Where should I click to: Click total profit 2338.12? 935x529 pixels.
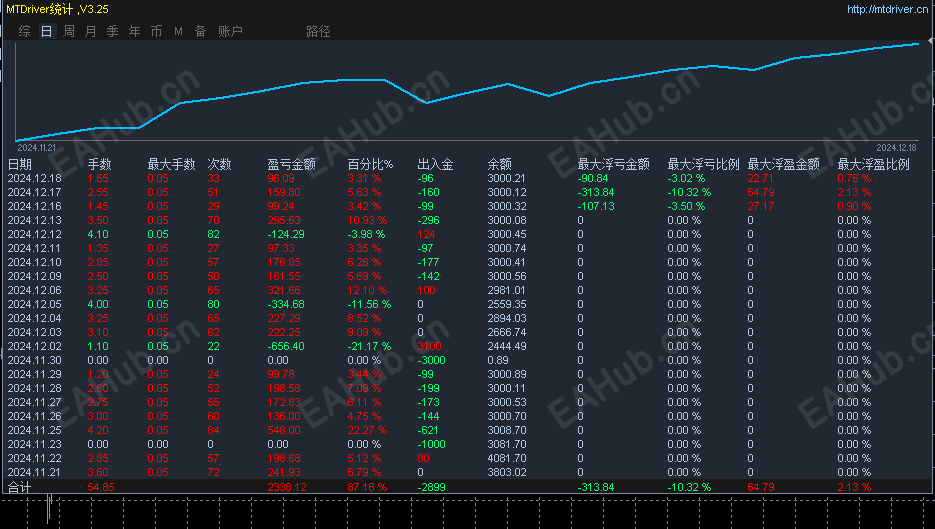[x=287, y=487]
